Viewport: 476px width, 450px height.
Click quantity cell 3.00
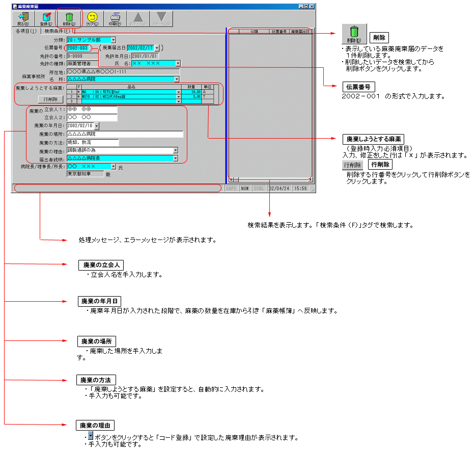click(x=191, y=97)
